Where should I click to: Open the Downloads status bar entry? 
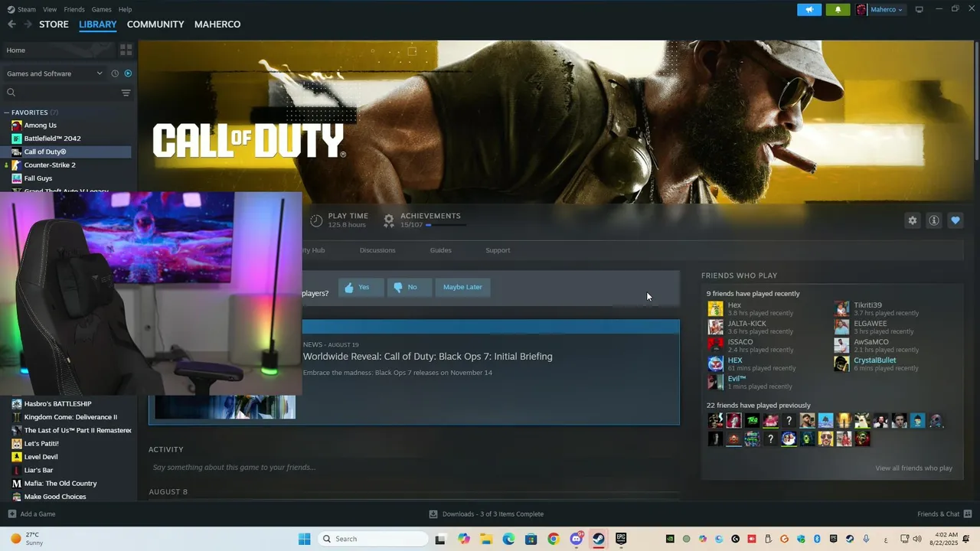(x=486, y=514)
